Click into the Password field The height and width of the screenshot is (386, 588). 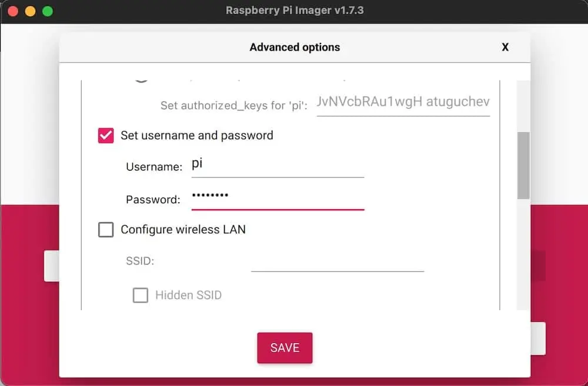tap(278, 198)
